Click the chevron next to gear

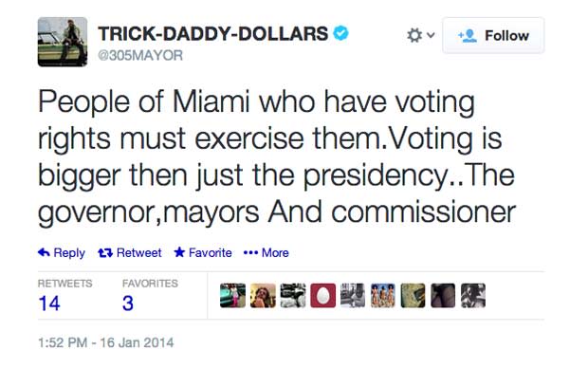pos(431,35)
